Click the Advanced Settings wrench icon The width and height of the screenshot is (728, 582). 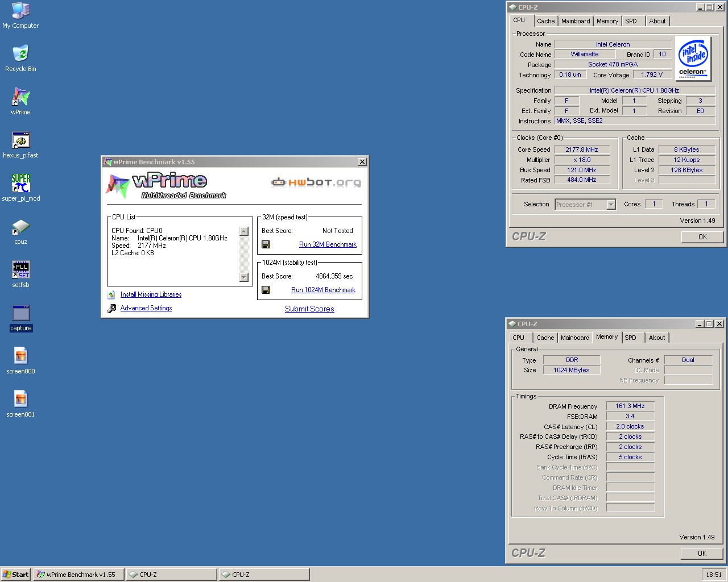(x=111, y=308)
